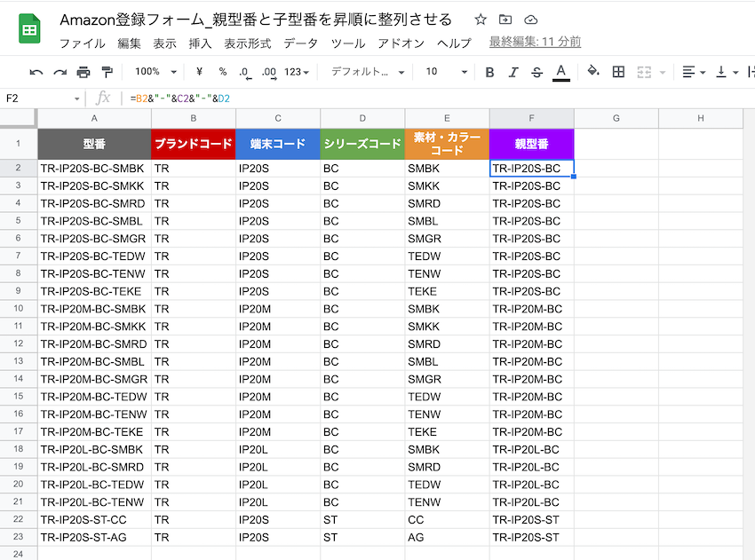Screen dimensions: 755x560
Task: Open the 100% zoom dropdown
Action: (x=155, y=72)
